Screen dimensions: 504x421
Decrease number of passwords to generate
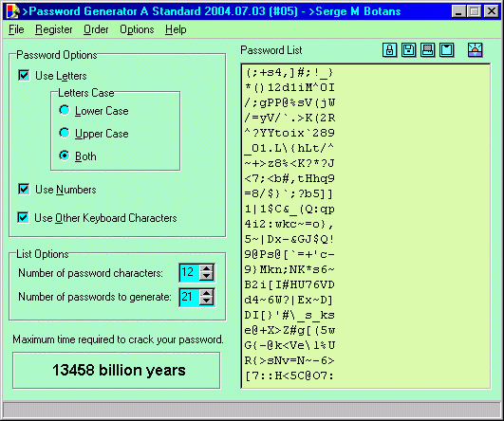[206, 301]
